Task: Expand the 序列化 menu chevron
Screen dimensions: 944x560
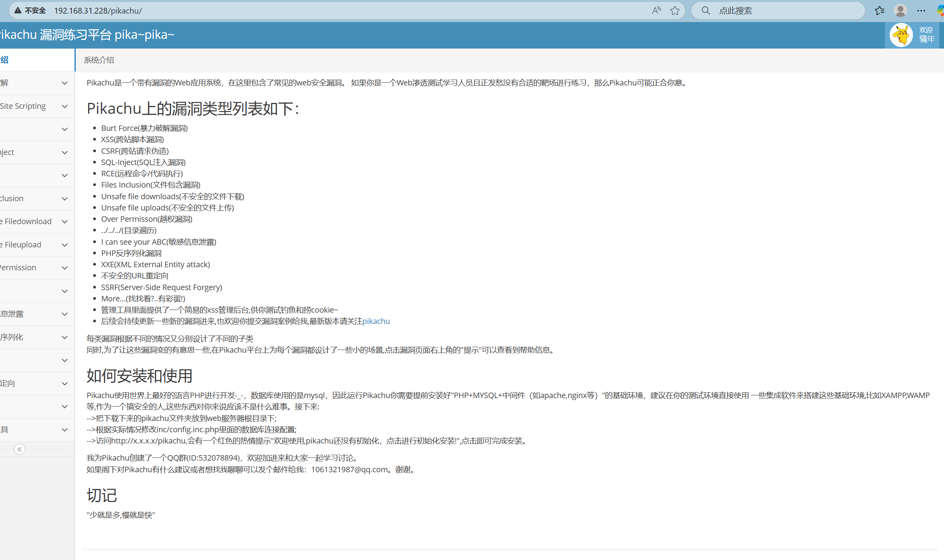Action: [65, 337]
